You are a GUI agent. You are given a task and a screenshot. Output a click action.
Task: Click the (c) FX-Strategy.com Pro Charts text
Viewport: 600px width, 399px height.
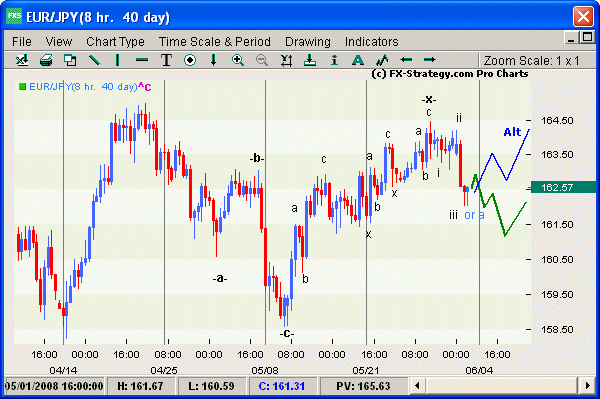[x=450, y=74]
